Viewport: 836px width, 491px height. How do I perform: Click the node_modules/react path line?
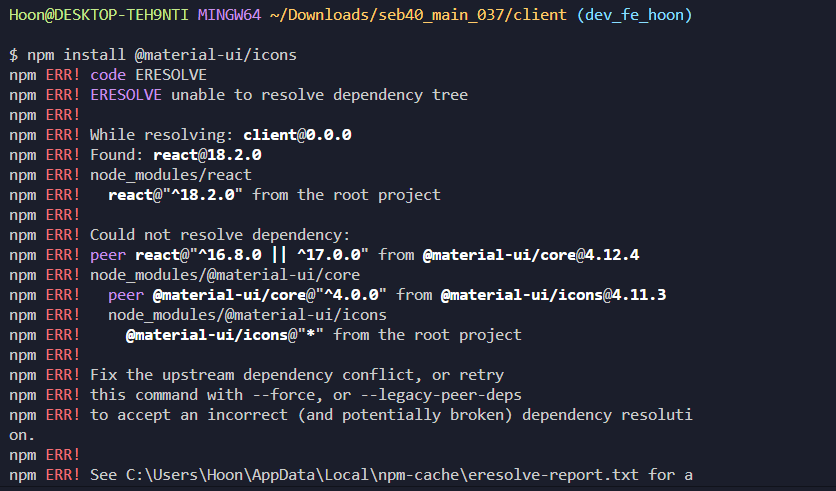pos(171,175)
